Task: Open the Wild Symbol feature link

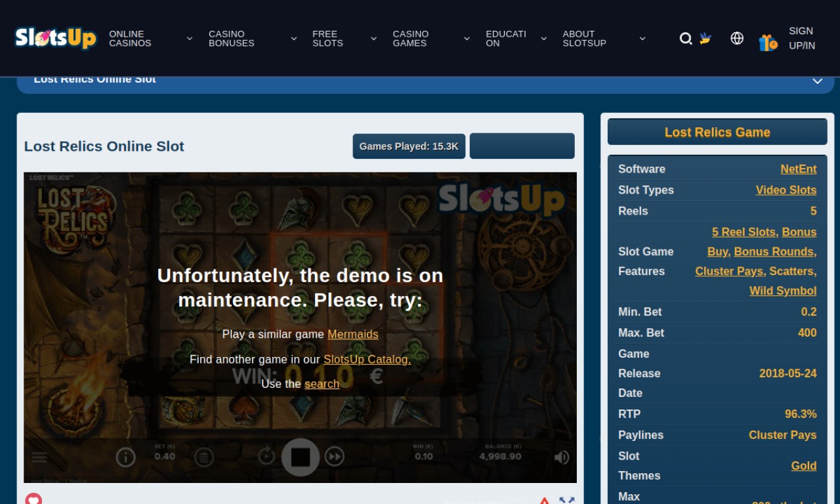Action: pos(783,291)
